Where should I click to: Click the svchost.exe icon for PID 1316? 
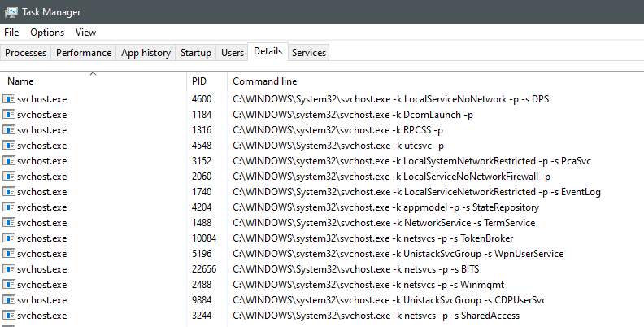[x=9, y=130]
